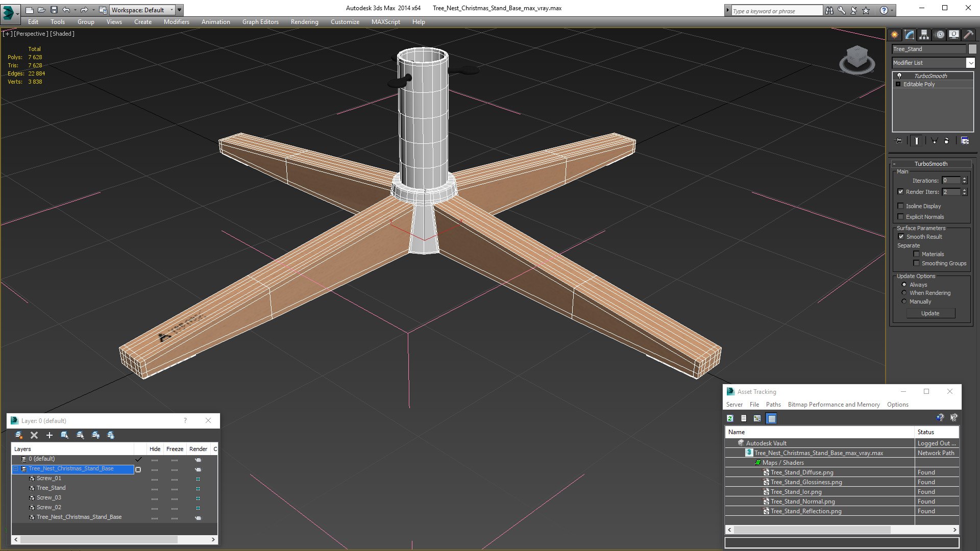Uncheck the Smooth Result checkbox
Viewport: 980px width, 551px height.
(901, 237)
